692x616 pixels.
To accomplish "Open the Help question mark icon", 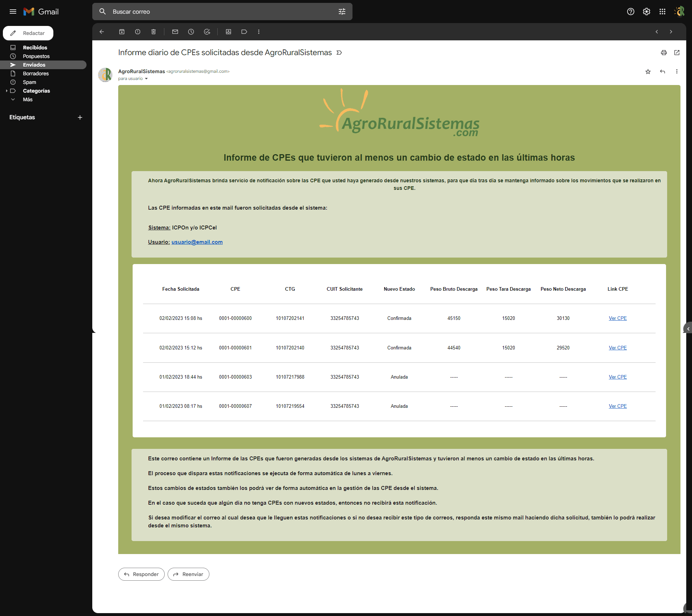I will (x=631, y=12).
